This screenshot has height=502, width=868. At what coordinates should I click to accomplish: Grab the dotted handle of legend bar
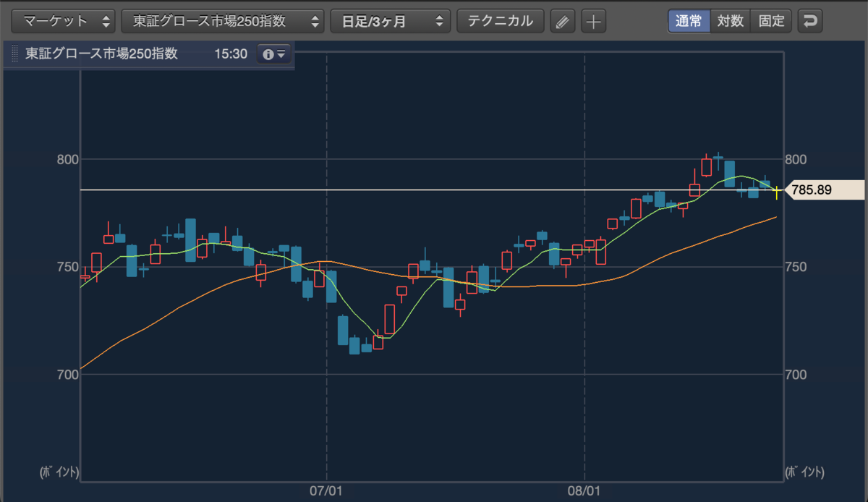tap(14, 54)
